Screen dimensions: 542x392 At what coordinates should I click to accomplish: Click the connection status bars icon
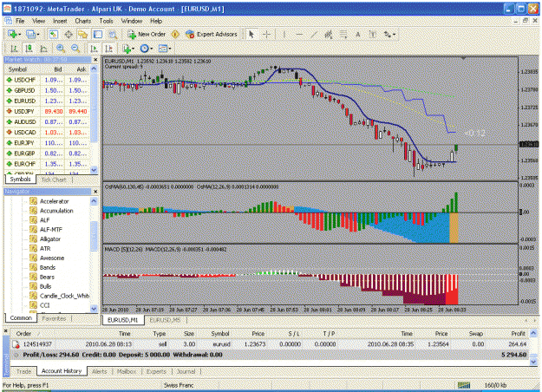coord(464,385)
